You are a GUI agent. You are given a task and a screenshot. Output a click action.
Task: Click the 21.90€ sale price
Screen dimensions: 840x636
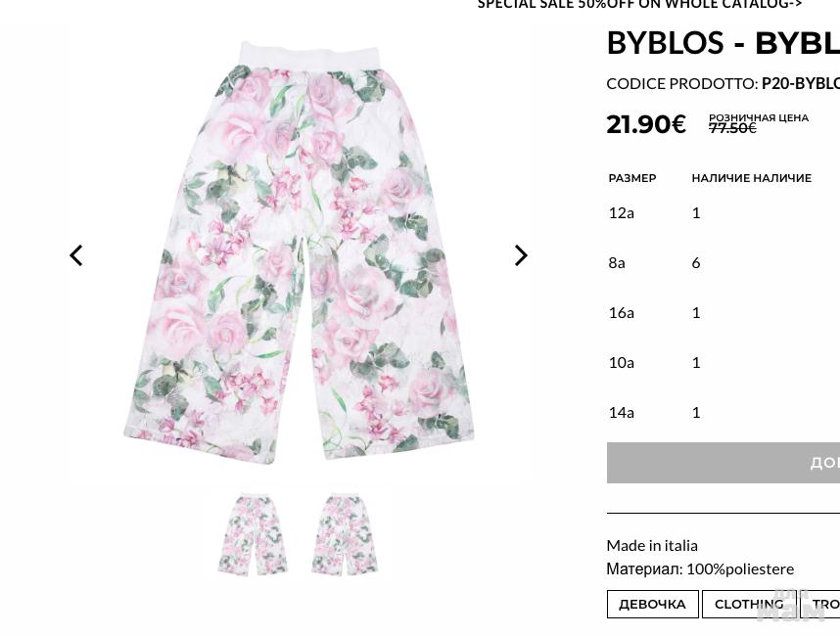coord(646,124)
